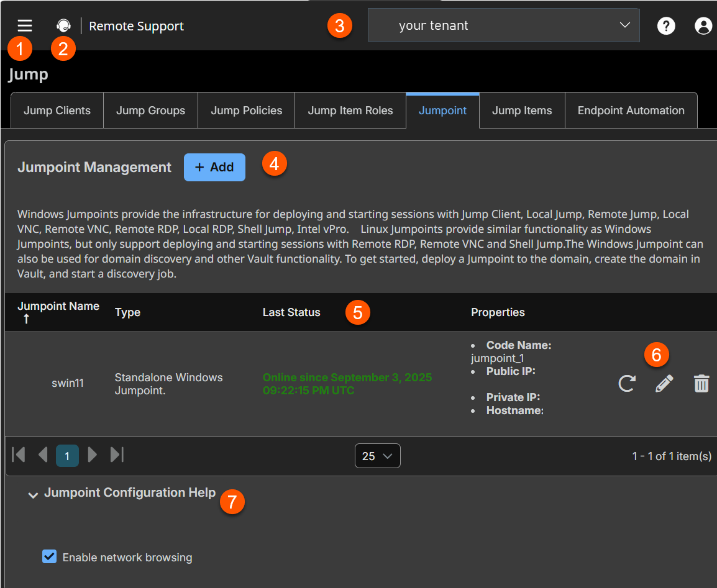This screenshot has height=588, width=717.
Task: Click the Private IP property label
Action: (513, 397)
